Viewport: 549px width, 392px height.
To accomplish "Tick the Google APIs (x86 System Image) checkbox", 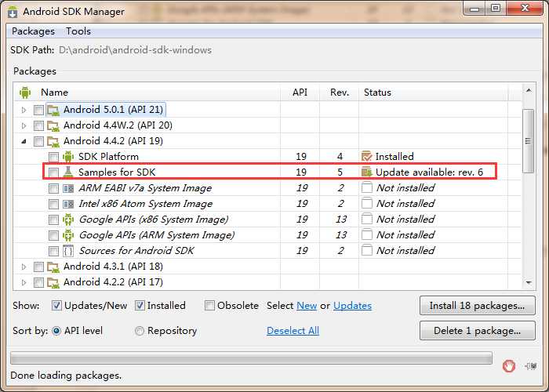I will click(53, 220).
